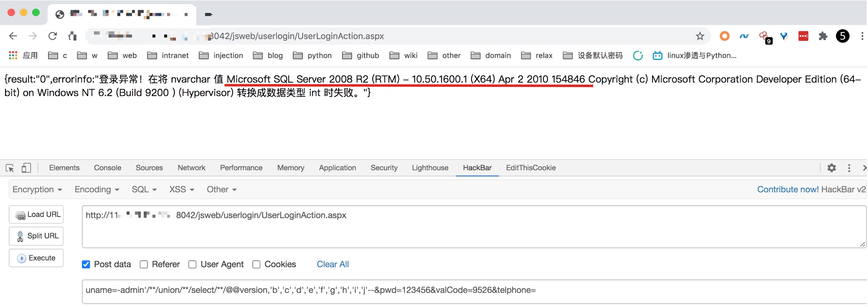Open the other bookmark folder
The image size is (868, 307).
444,55
